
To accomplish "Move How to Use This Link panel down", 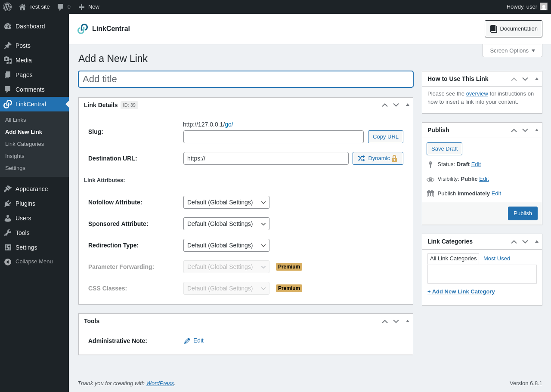I will coord(525,79).
